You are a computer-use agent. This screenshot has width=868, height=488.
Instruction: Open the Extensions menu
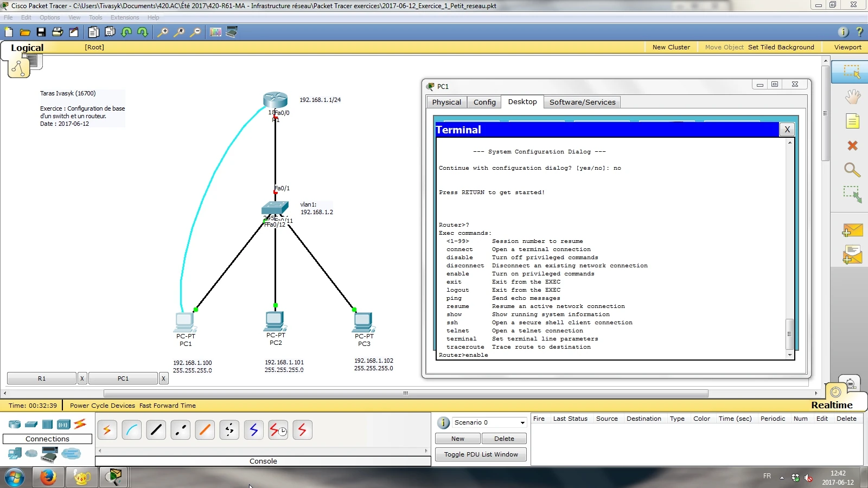[x=125, y=17]
